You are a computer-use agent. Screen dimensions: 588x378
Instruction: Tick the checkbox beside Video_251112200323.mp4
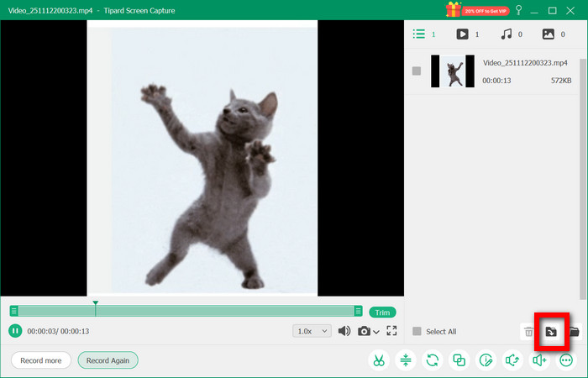(417, 71)
